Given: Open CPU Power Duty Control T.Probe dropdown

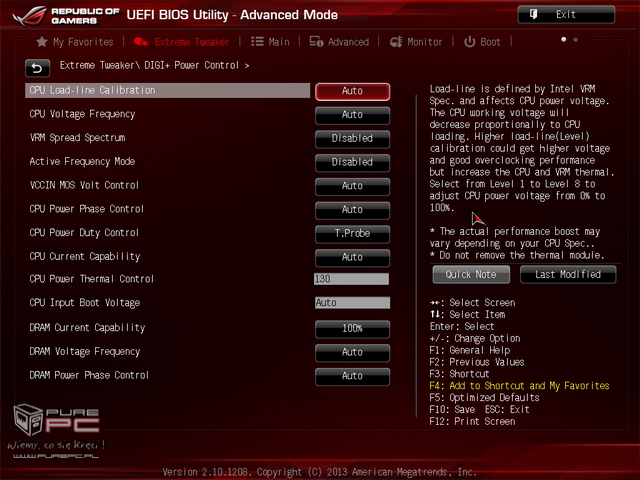Looking at the screenshot, I should pos(352,234).
